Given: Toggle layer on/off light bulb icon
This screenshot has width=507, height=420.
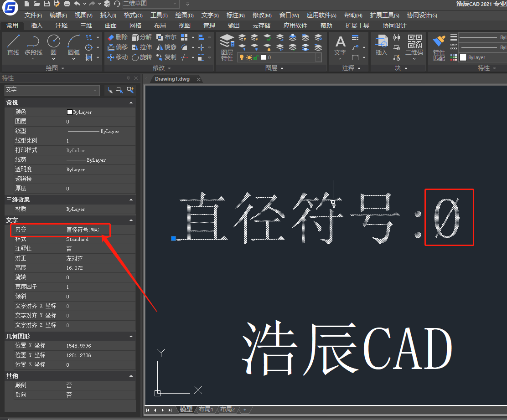Looking at the screenshot, I should click(241, 57).
